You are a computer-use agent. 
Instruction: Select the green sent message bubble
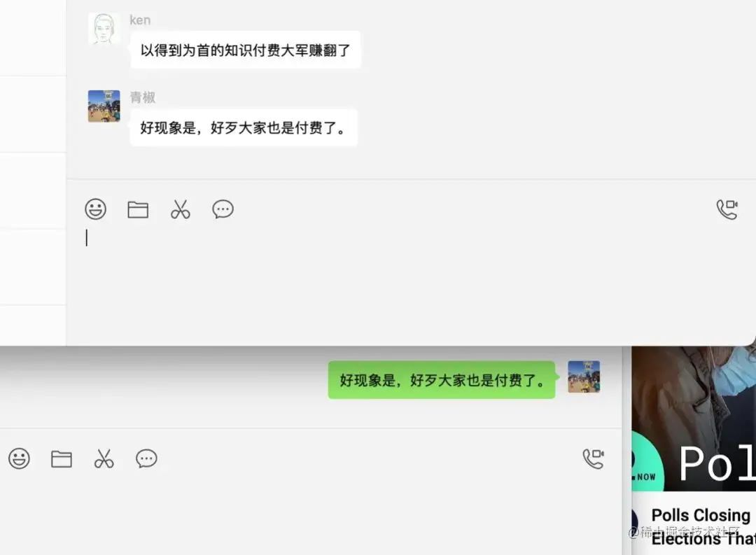[x=442, y=380]
